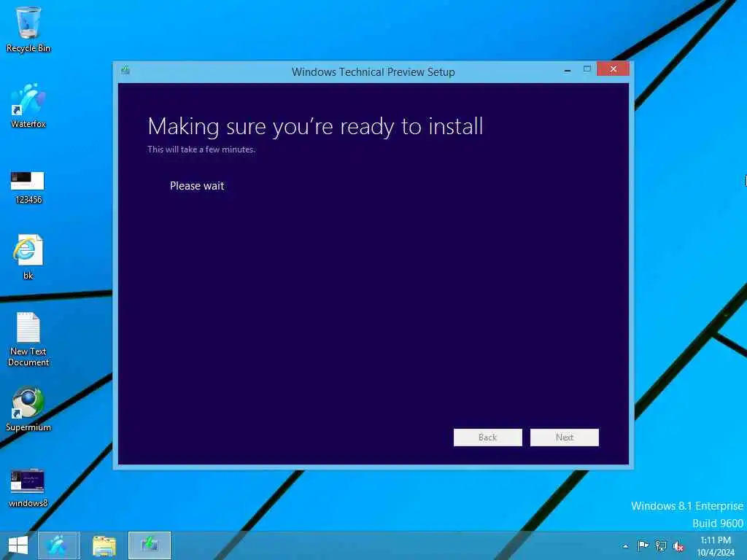Open the Windows Start button
This screenshot has width=747, height=560.
pos(18,545)
